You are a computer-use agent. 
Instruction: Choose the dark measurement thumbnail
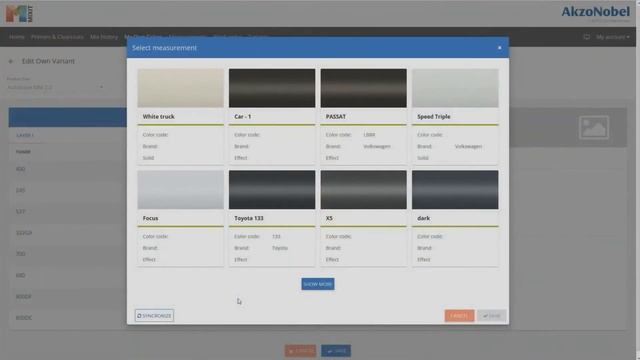455,190
